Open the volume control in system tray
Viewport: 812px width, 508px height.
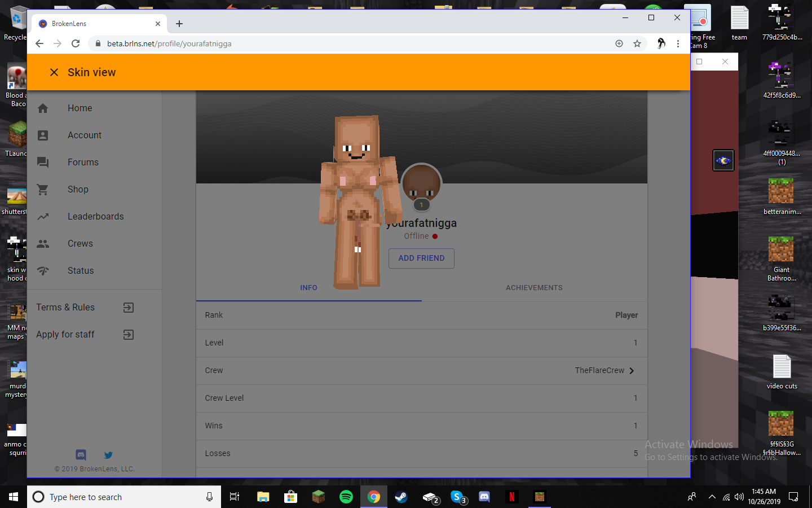(739, 497)
